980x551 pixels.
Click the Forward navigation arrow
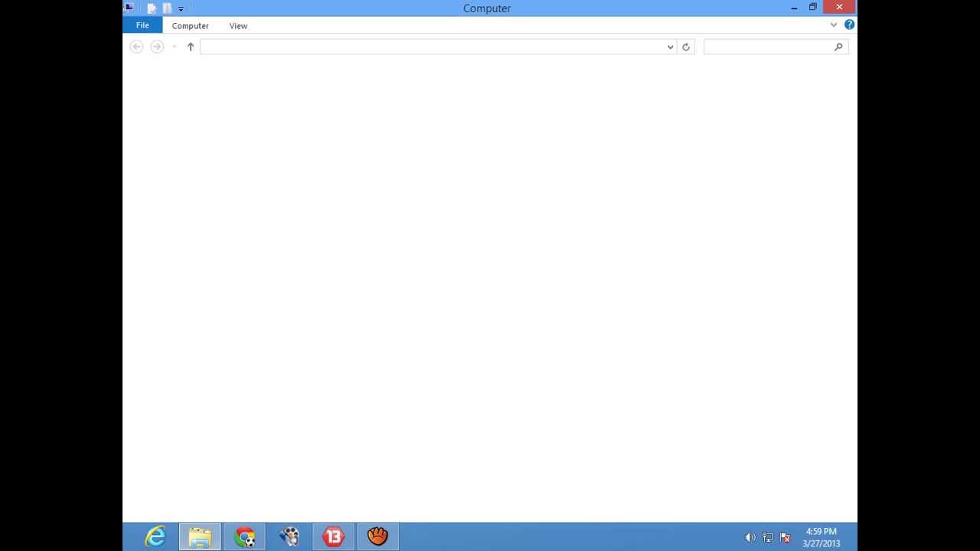(157, 47)
